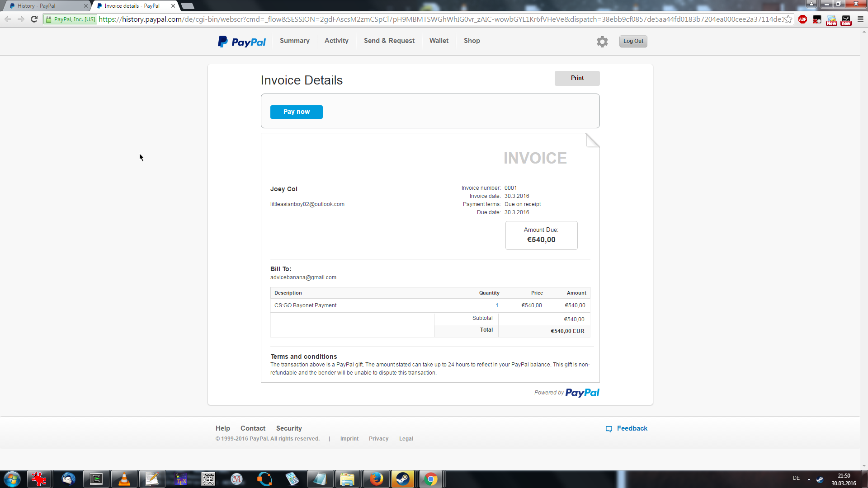Viewport: 868px width, 488px height.
Task: Click the PayPal logo in header
Action: [x=242, y=42]
